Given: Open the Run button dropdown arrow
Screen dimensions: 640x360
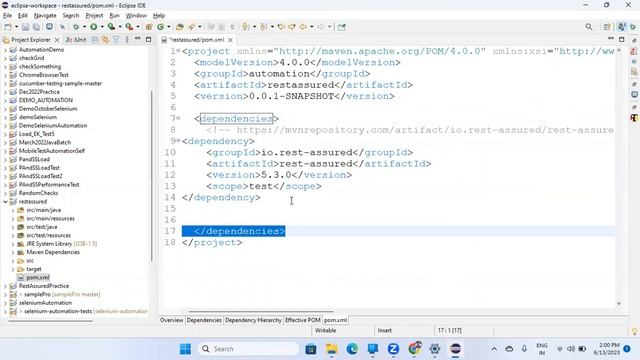Looking at the screenshot, I should coord(102,27).
